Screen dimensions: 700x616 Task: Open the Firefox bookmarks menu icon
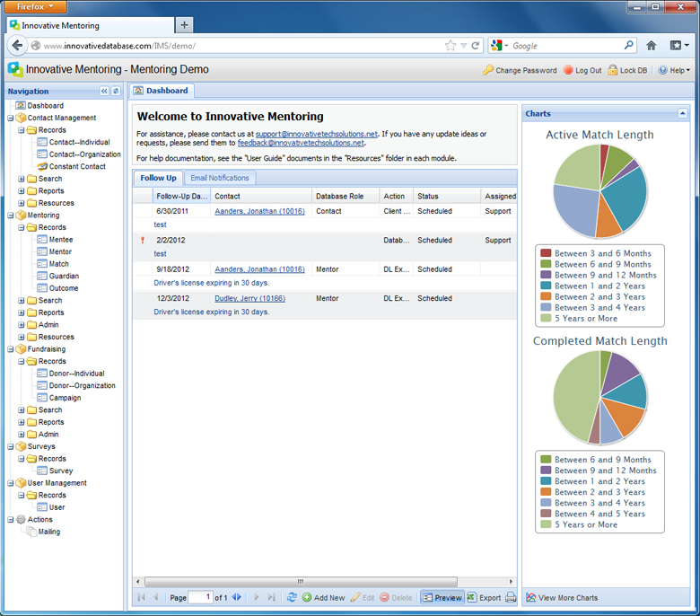point(679,46)
